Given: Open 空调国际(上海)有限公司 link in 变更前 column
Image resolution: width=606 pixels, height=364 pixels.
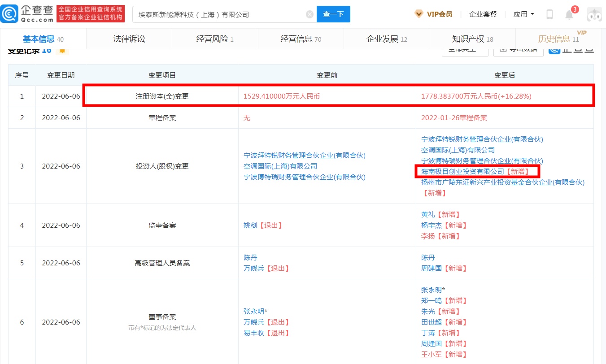Looking at the screenshot, I should point(280,166).
